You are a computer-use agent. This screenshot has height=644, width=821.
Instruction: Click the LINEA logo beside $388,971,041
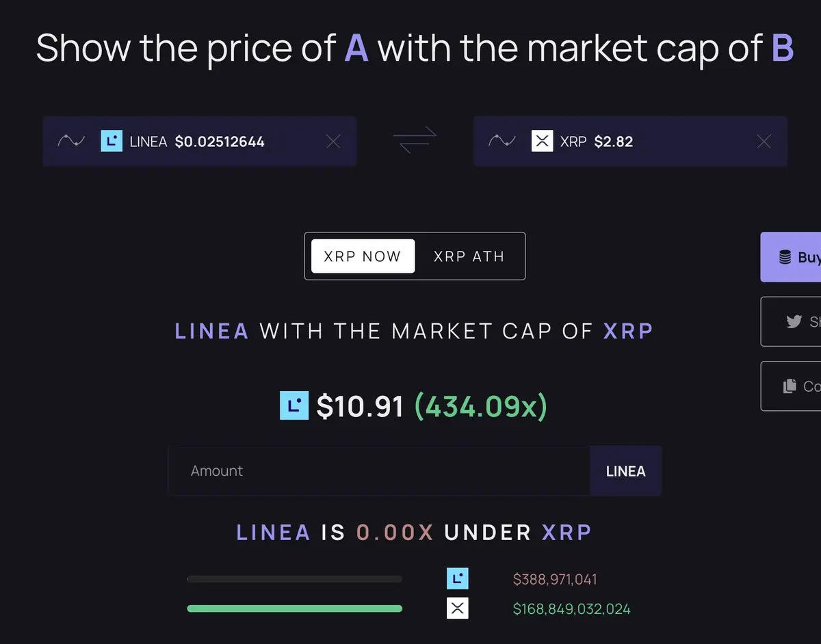tap(457, 579)
